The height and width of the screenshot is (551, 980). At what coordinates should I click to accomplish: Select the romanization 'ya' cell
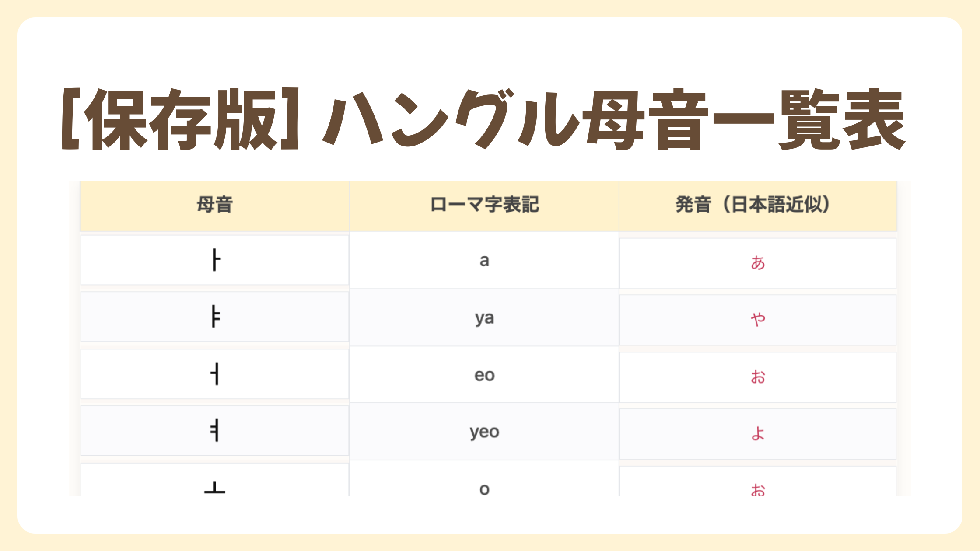pos(484,317)
